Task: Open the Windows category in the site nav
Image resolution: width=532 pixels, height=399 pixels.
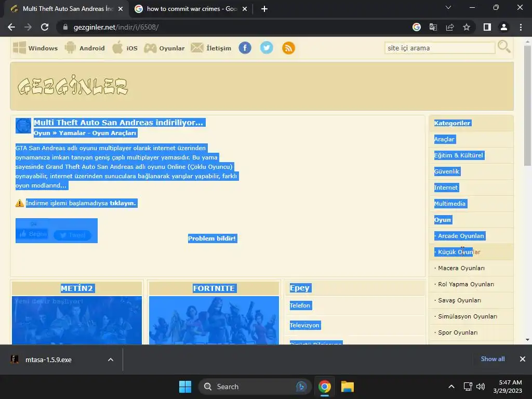Action: (35, 48)
